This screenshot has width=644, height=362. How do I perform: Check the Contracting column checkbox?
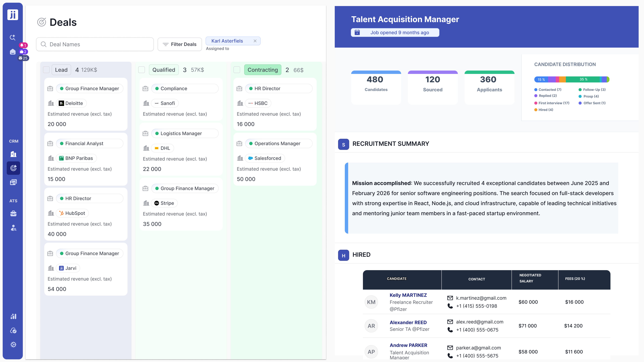(x=237, y=70)
